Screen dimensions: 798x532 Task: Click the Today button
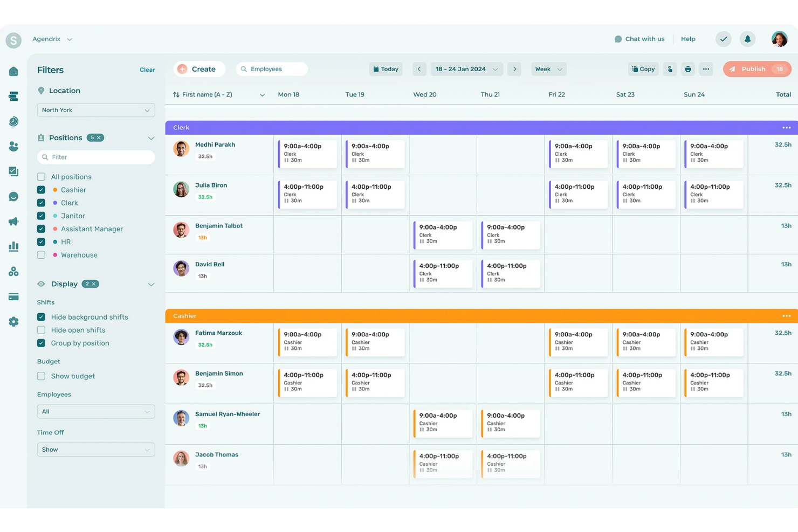point(386,69)
